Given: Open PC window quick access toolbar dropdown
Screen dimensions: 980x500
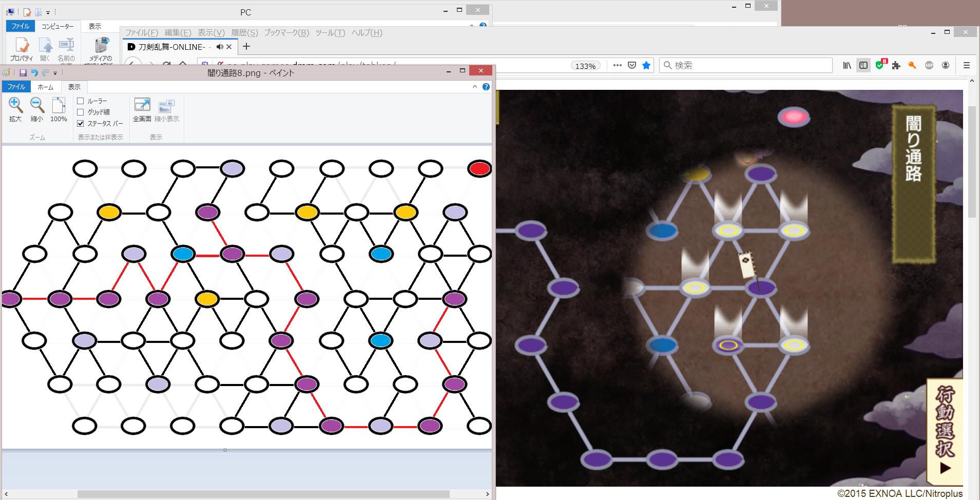Looking at the screenshot, I should (48, 12).
